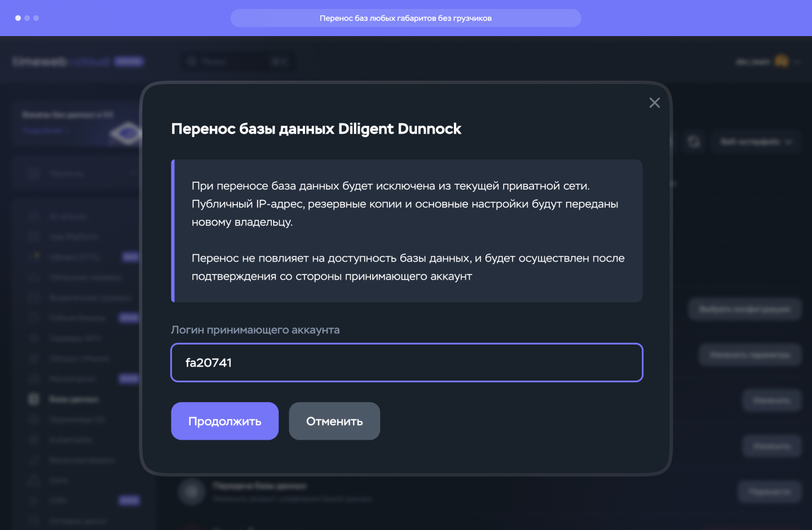Select the highlighted Базы данных sidebar item

pos(73,399)
